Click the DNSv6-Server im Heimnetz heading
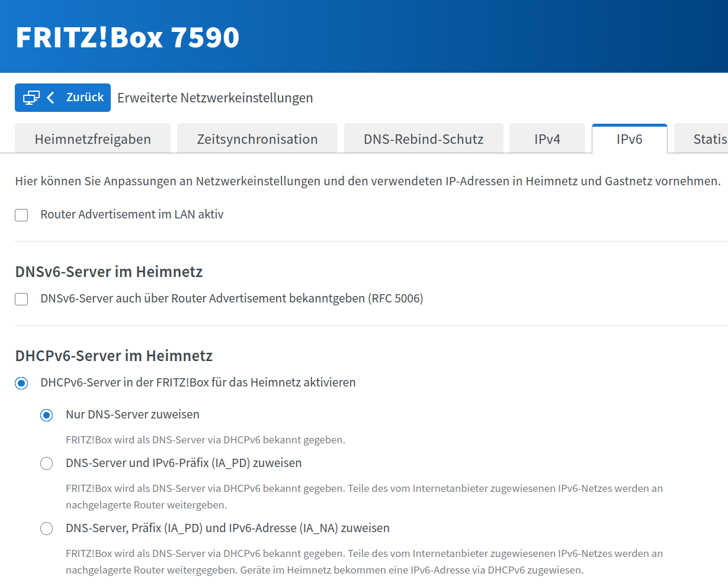Viewport: 728px width, 586px height. [x=109, y=272]
